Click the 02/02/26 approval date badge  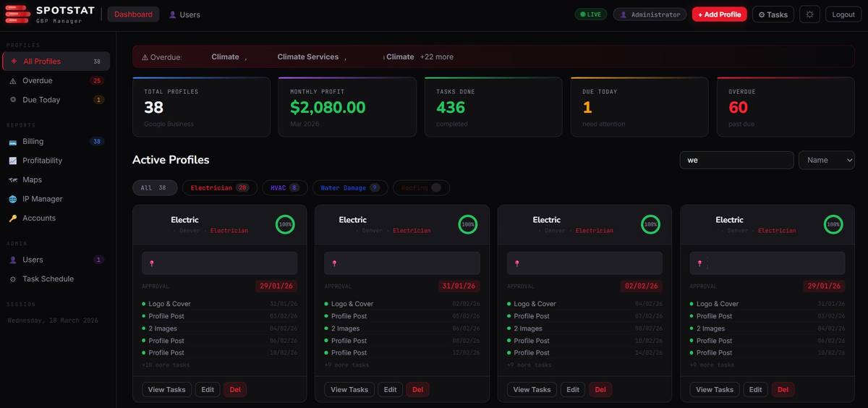pos(642,286)
